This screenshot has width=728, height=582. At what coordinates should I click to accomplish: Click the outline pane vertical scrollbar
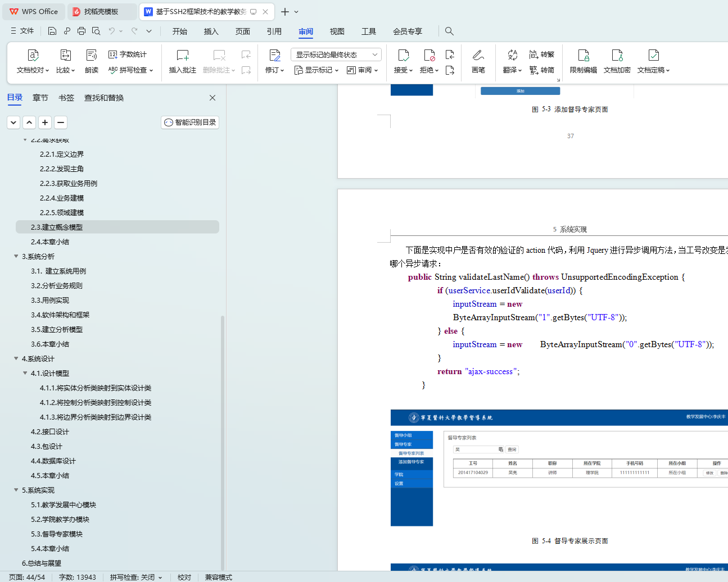223,443
